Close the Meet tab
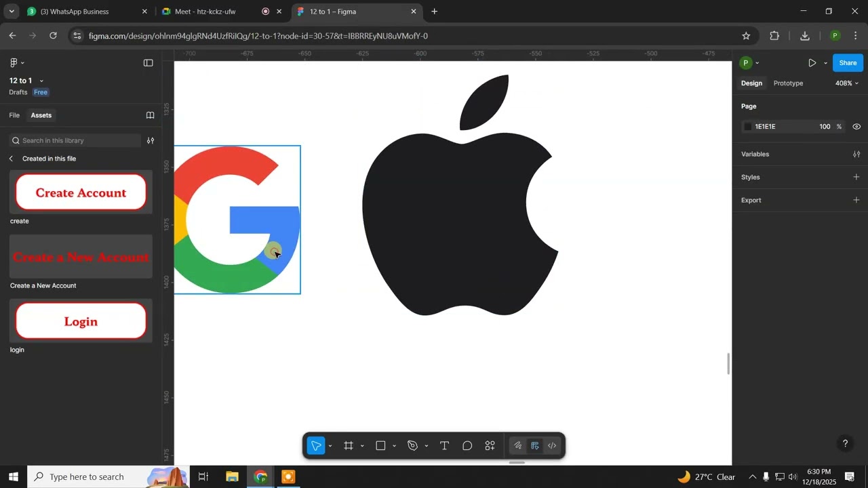The height and width of the screenshot is (488, 868). click(x=279, y=12)
